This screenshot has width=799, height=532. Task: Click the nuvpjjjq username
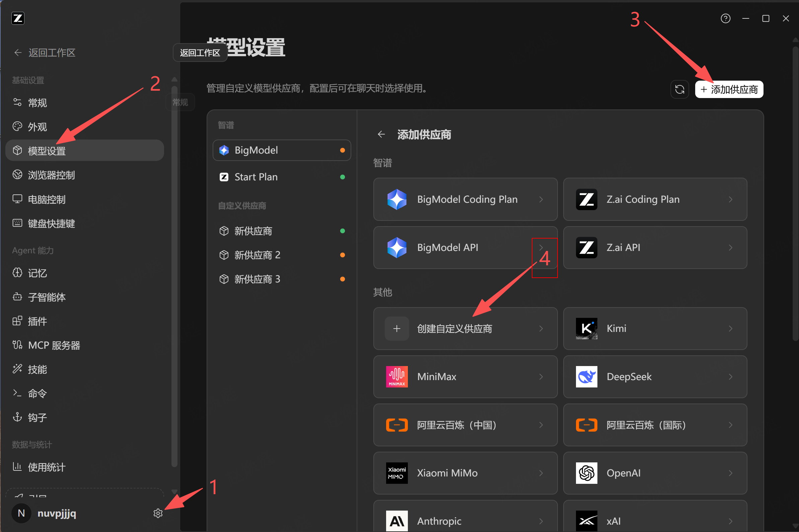[x=57, y=513]
